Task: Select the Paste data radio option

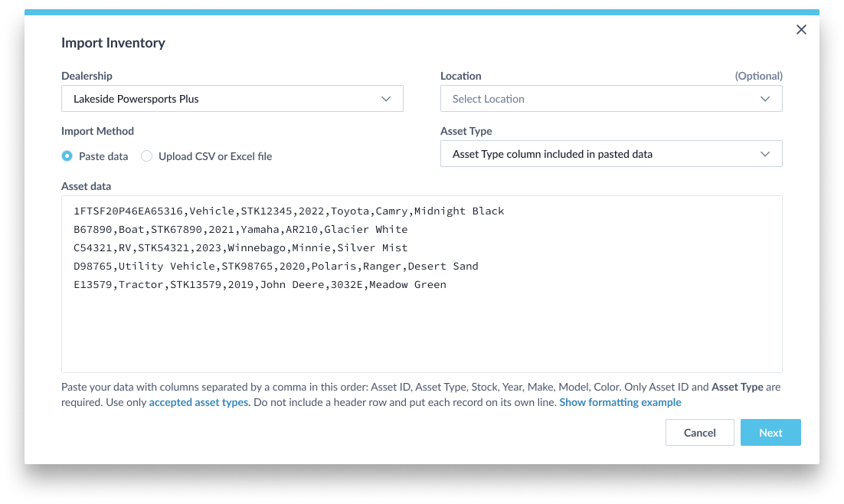Action: (x=67, y=156)
